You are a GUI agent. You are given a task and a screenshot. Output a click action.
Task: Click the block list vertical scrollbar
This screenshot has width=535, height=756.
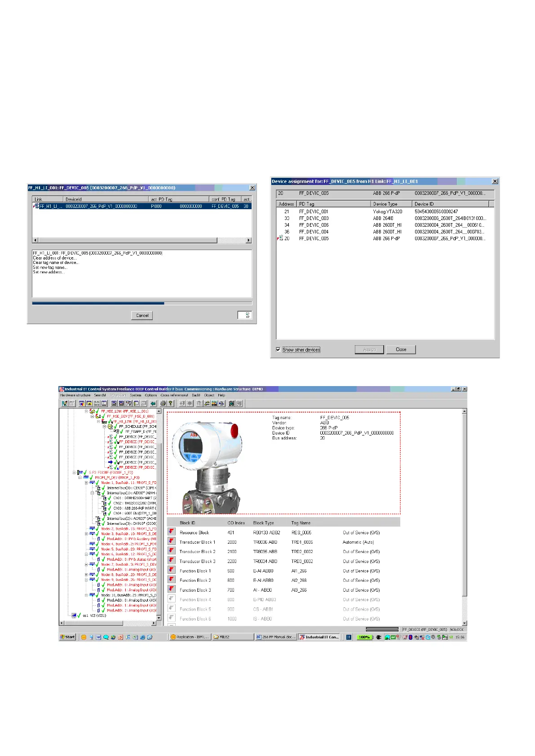coord(464,516)
